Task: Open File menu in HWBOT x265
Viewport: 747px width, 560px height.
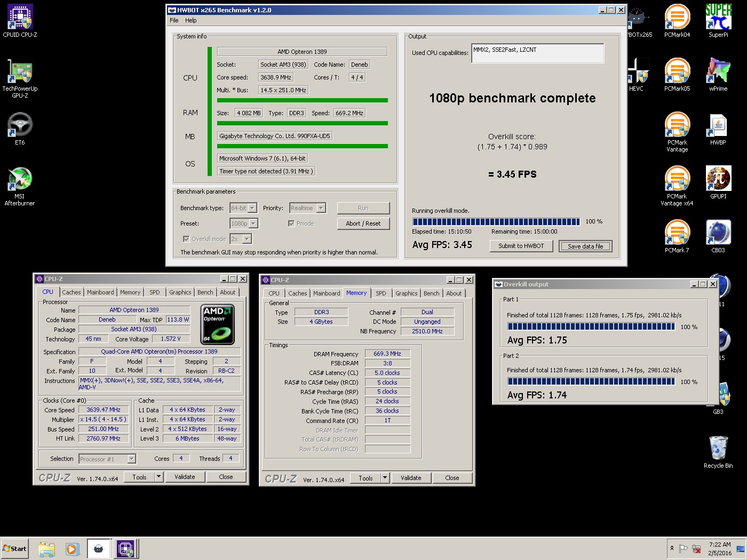Action: click(174, 20)
